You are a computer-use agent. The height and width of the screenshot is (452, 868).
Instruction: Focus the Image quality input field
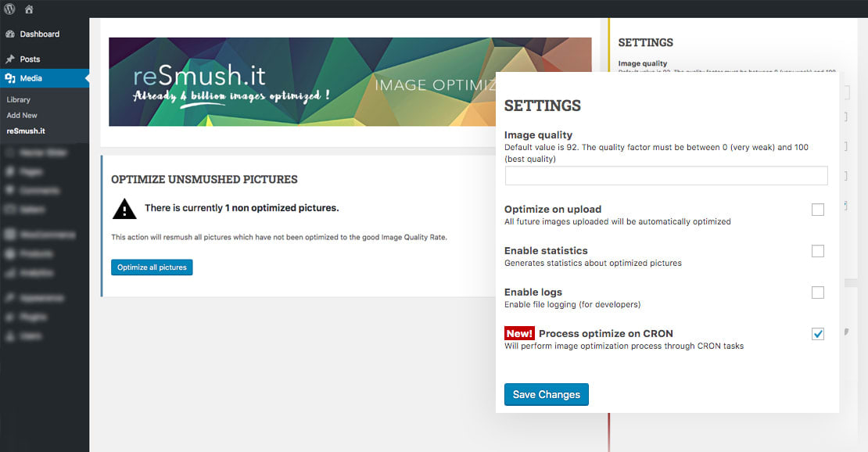point(666,176)
